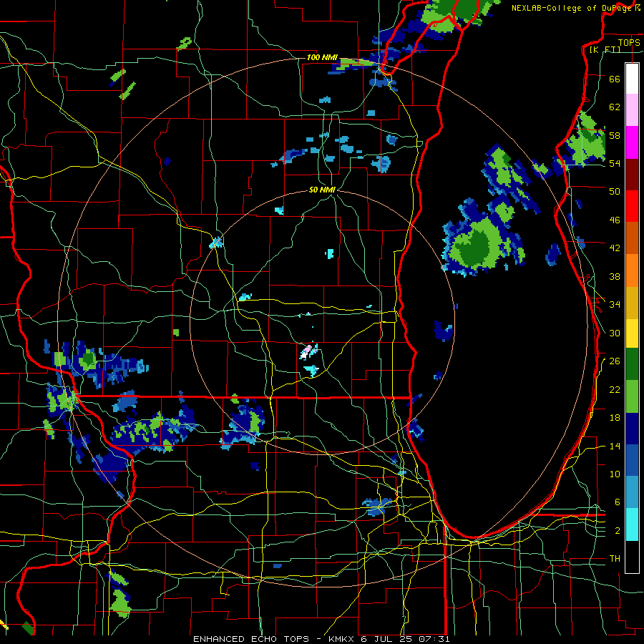
Task: Click the 66 value on the legend scale
Action: point(615,79)
